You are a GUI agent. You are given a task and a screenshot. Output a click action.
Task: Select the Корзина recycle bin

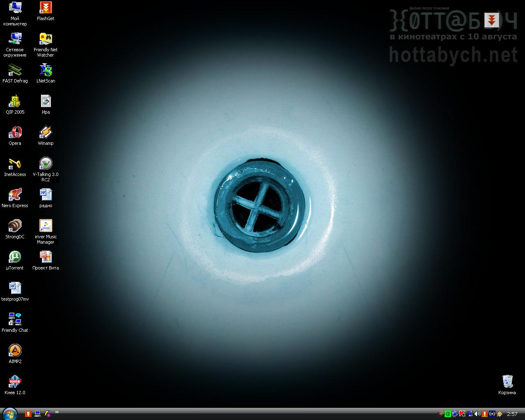click(x=507, y=381)
